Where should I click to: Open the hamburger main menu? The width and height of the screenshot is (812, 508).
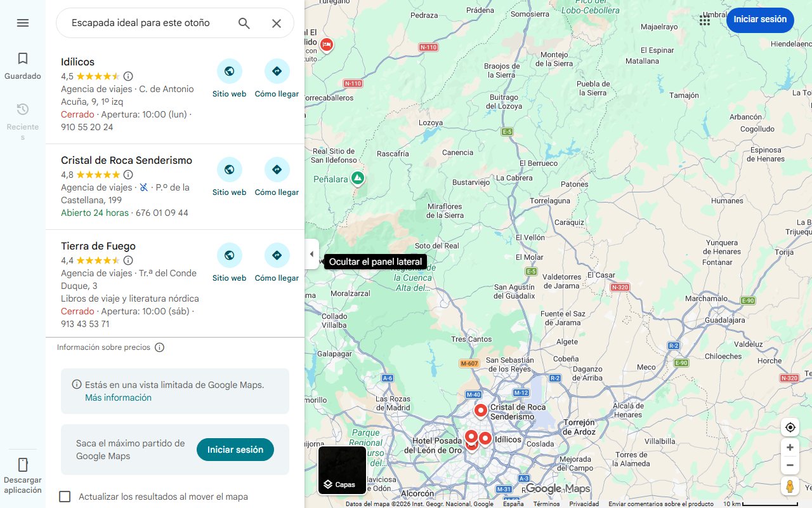[23, 23]
